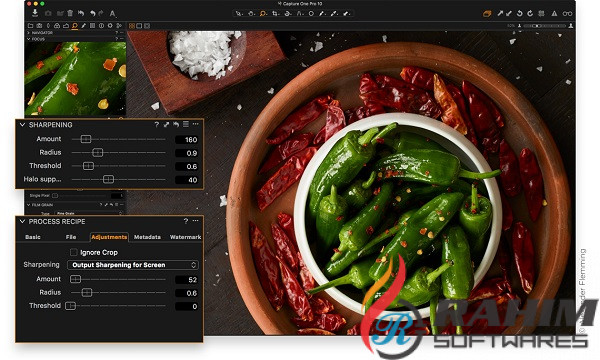Viewport: 600px width, 360px height.
Task: Click Sharpening Amount slider handle at 160
Action: [x=86, y=139]
